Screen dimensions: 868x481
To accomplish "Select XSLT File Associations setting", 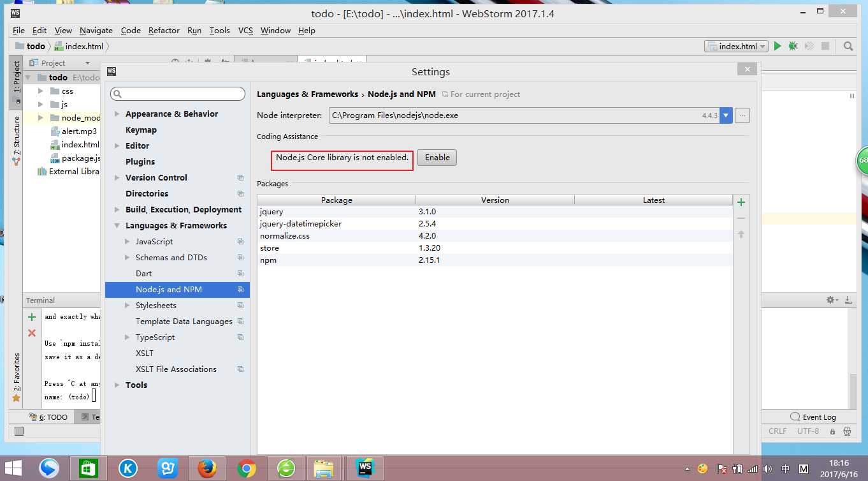I will pyautogui.click(x=176, y=369).
